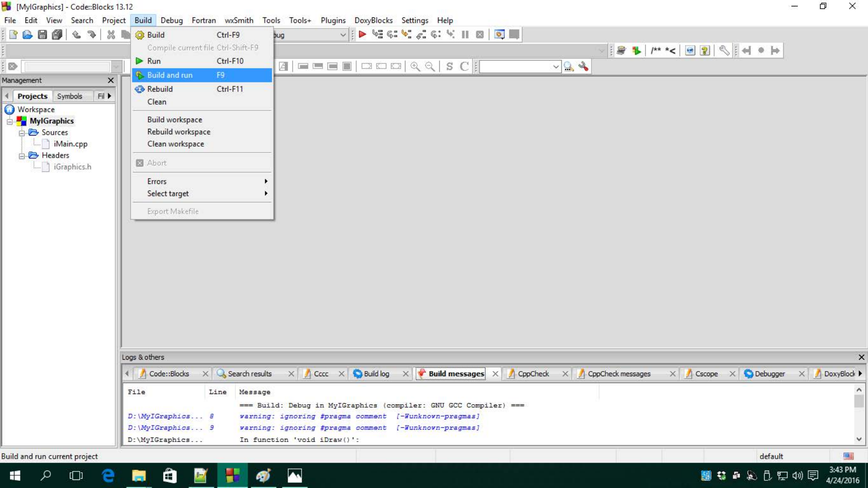Open Code::Blocks from the Windows taskbar
Screen dimensions: 868x488
(232, 475)
